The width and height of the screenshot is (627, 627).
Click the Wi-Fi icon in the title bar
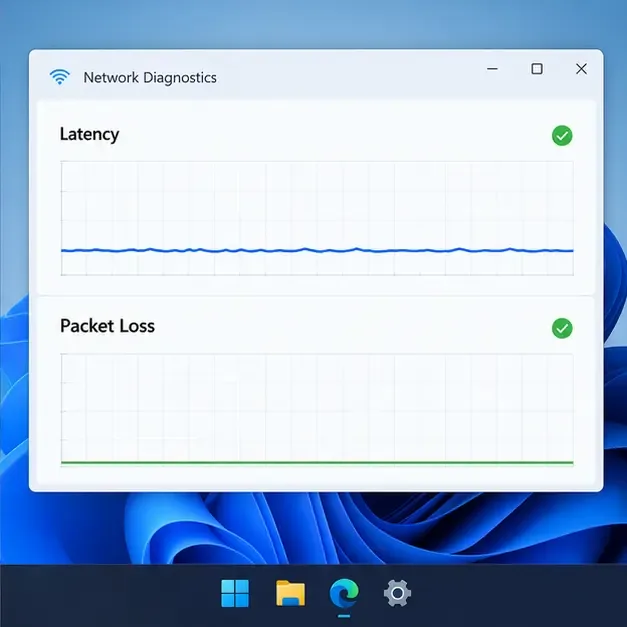pyautogui.click(x=60, y=76)
